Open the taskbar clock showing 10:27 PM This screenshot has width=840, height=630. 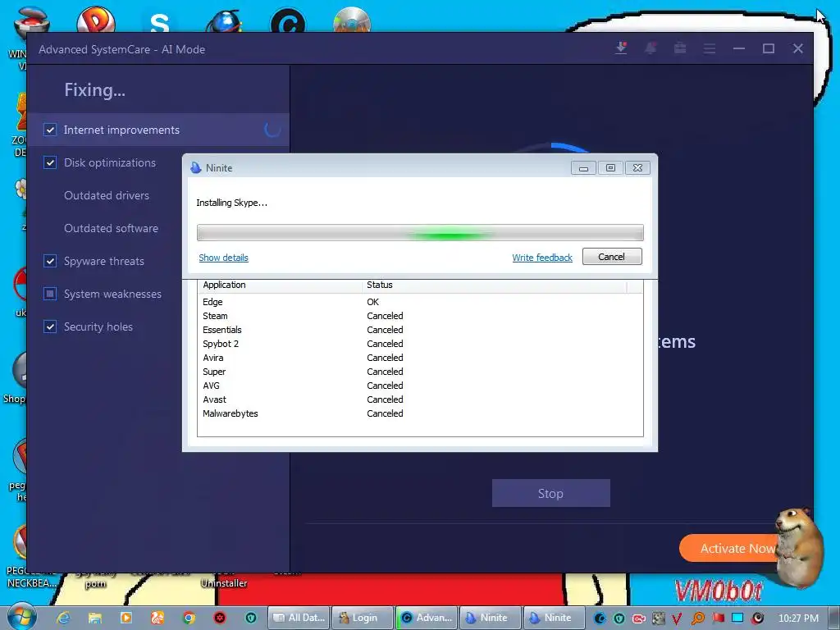pos(797,619)
